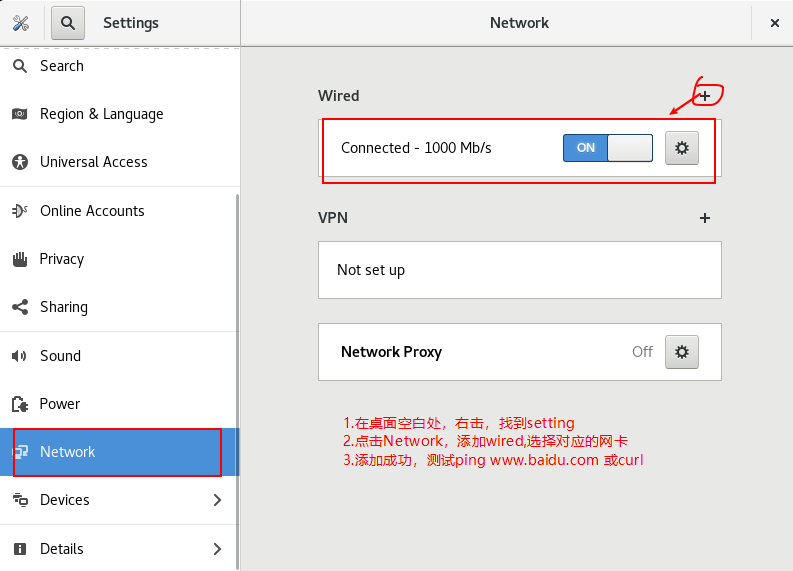The width and height of the screenshot is (793, 571).
Task: Open the Power settings panel
Action: click(119, 404)
